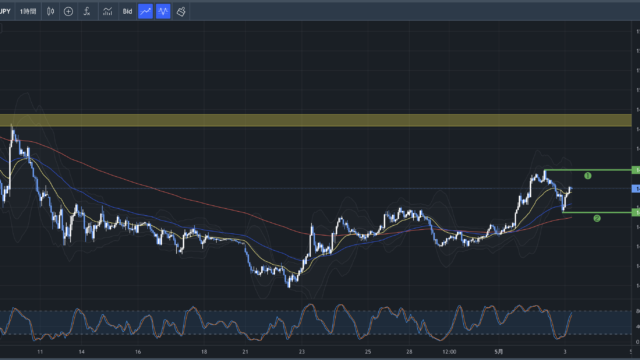This screenshot has width=640, height=360.
Task: Toggle the highlighted trend line tool
Action: (145, 11)
